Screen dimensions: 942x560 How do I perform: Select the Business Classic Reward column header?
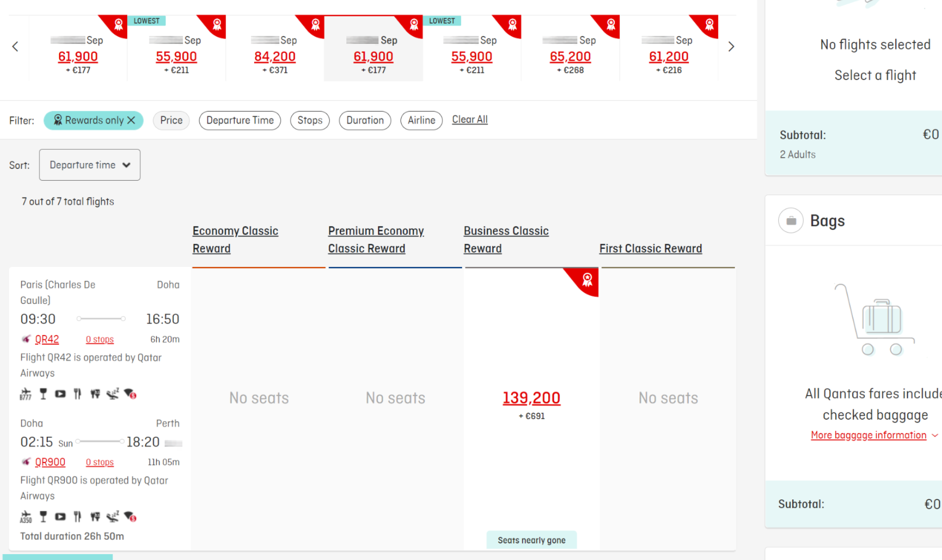[506, 240]
